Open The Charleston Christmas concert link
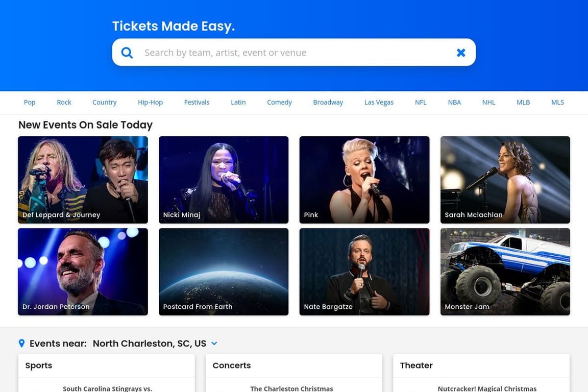Screen dimensions: 588x392 pyautogui.click(x=291, y=388)
